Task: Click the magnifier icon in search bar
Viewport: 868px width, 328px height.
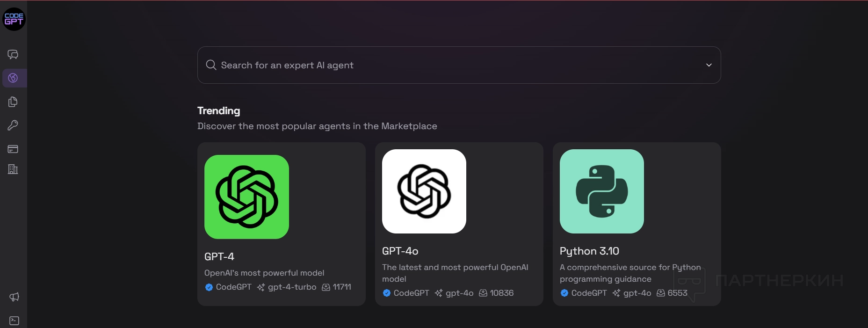Action: tap(211, 65)
